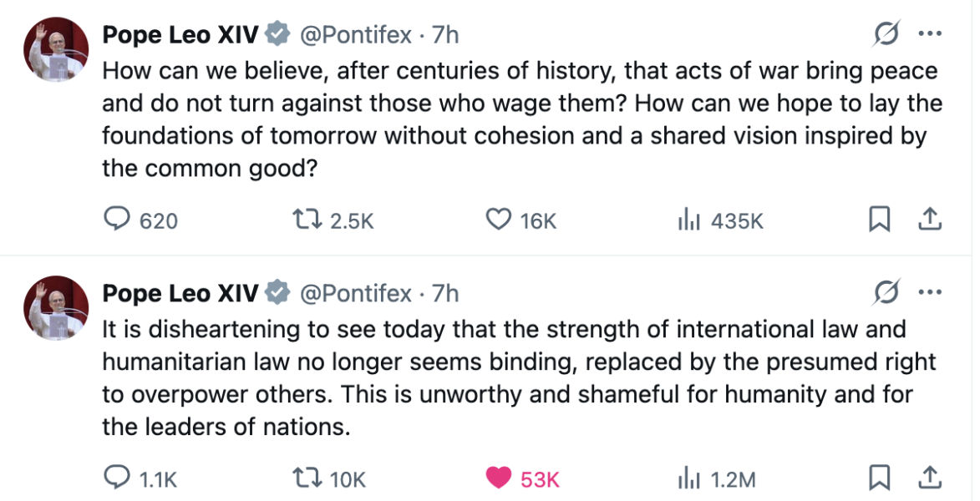
Task: Reply to the 'international law' tweet
Action: coord(118,478)
